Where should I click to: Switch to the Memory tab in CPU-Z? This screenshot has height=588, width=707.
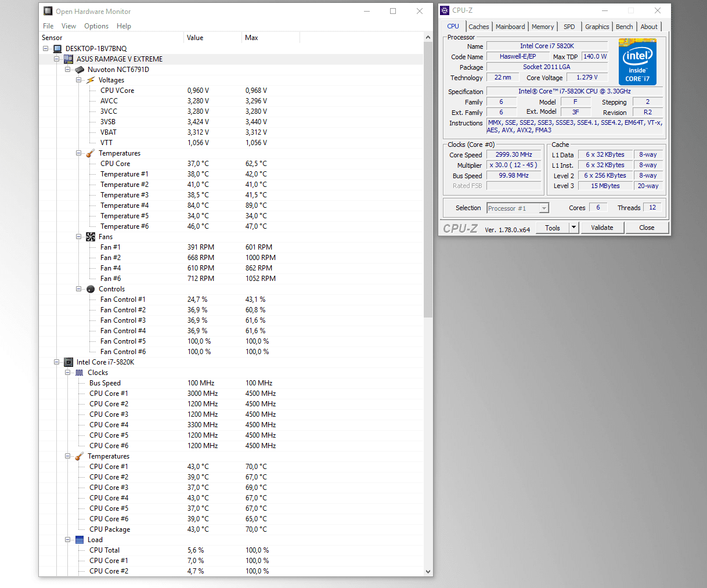pyautogui.click(x=543, y=27)
